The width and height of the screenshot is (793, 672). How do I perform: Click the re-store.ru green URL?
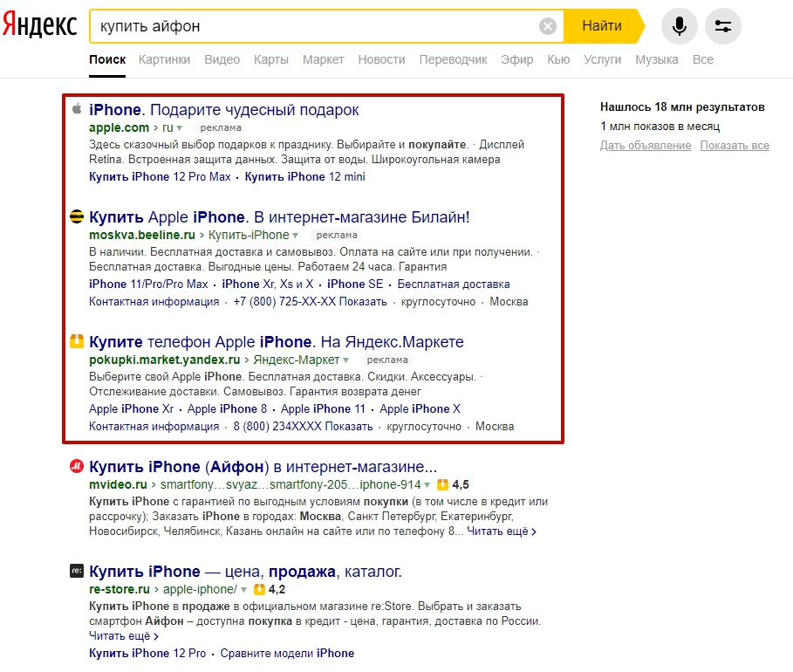pyautogui.click(x=120, y=589)
